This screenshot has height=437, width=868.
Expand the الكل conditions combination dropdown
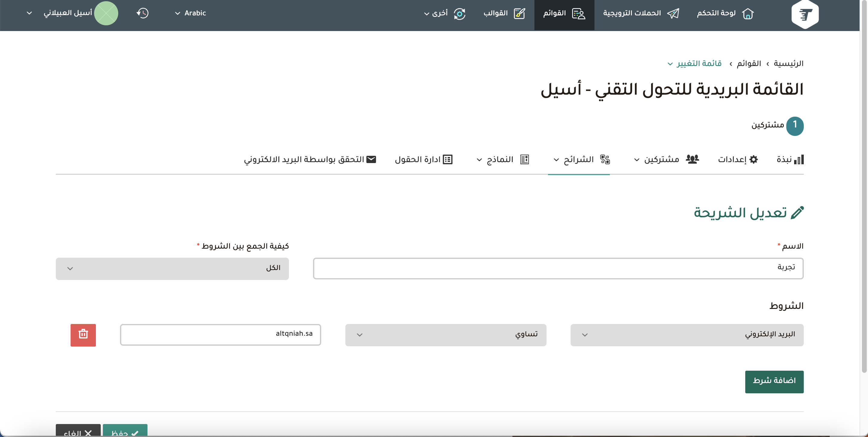(x=172, y=268)
